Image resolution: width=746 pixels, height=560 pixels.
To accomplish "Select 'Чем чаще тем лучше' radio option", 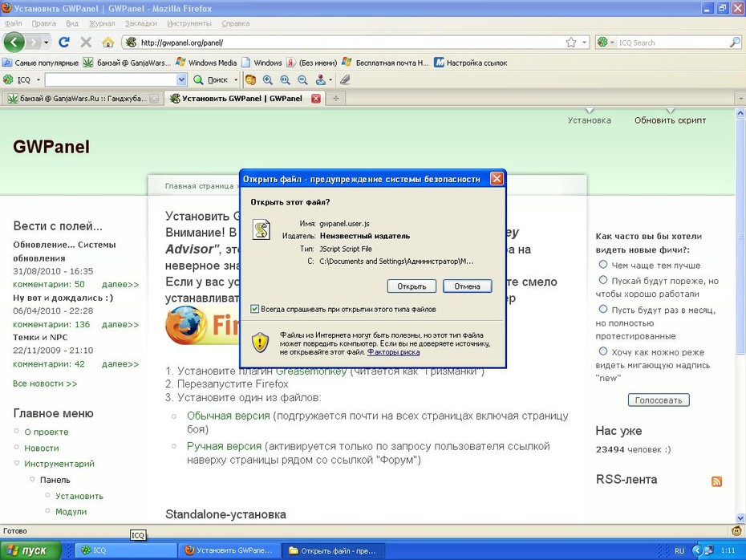I will click(x=602, y=264).
